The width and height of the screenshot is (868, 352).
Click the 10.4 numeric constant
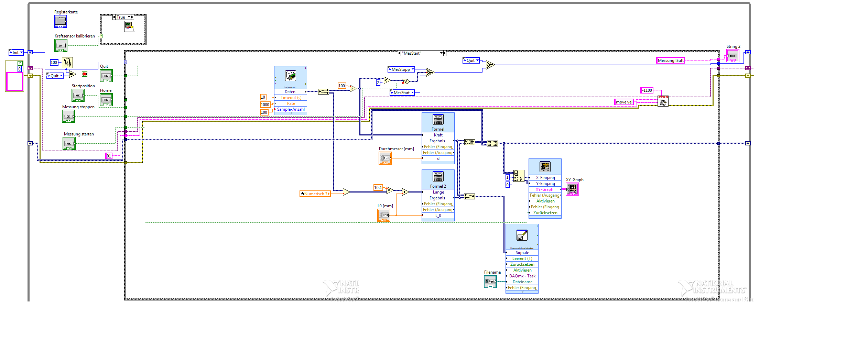pyautogui.click(x=378, y=188)
